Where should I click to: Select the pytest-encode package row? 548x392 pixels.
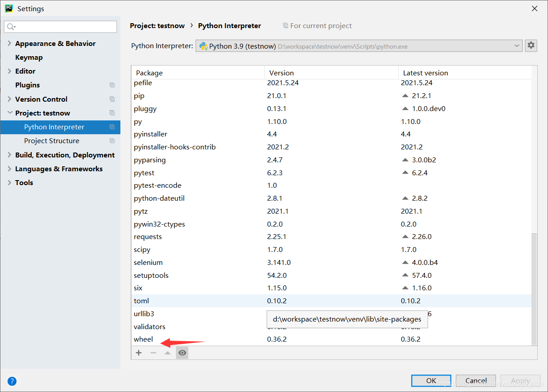point(331,186)
